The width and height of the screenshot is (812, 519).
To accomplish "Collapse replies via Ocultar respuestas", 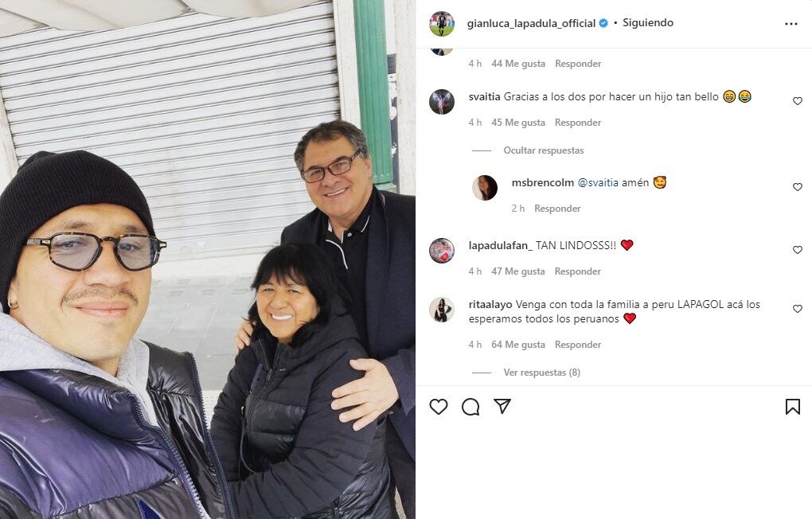I will tap(543, 150).
